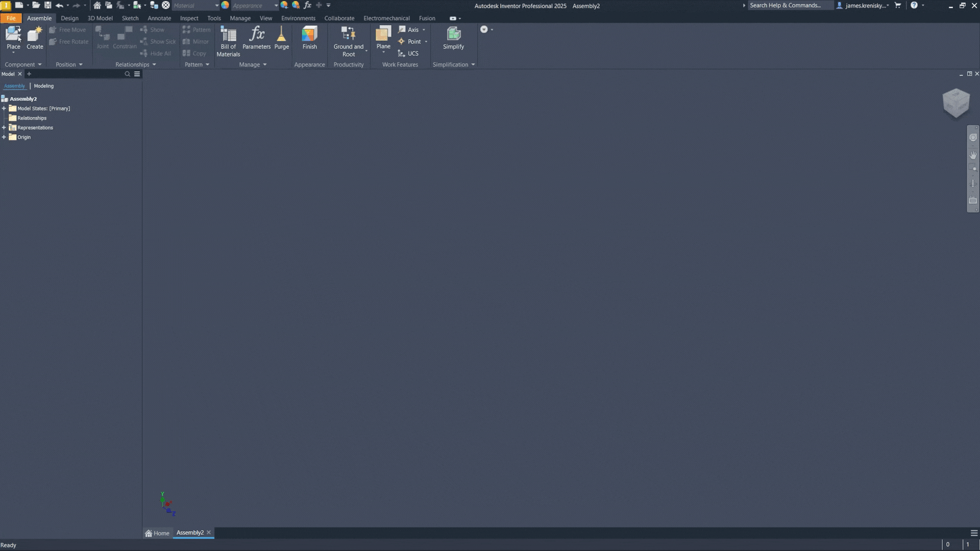Screen dimensions: 980x551
Task: Select the Plane work feature
Action: point(383,38)
